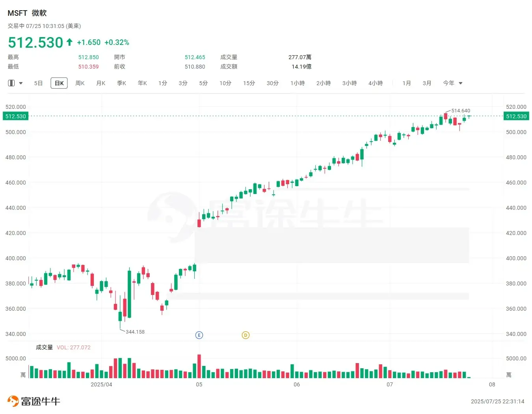Image resolution: width=532 pixels, height=414 pixels.
Task: Click the 06 month axis label
Action: click(x=297, y=384)
